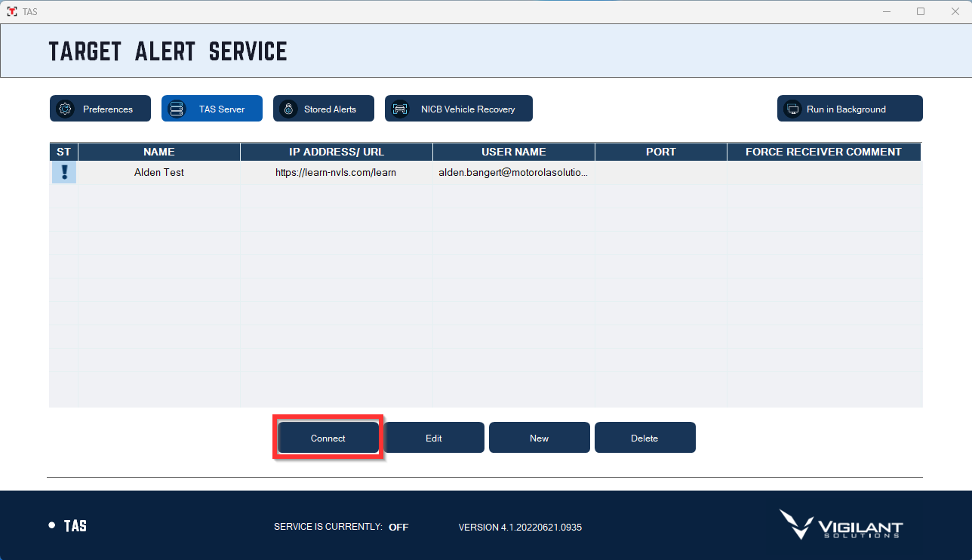The image size is (972, 560).
Task: Open the Preferences section
Action: click(x=100, y=108)
